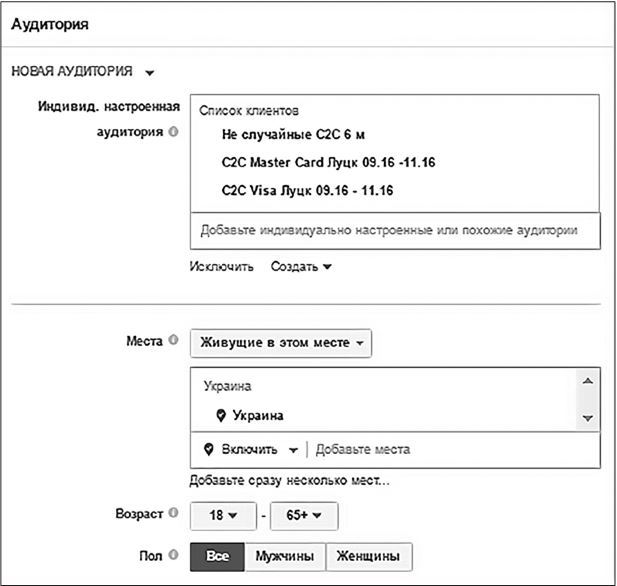The image size is (617, 586).
Task: Expand the НОВАЯ АУДИТОРИЯ dropdown
Action: (149, 73)
